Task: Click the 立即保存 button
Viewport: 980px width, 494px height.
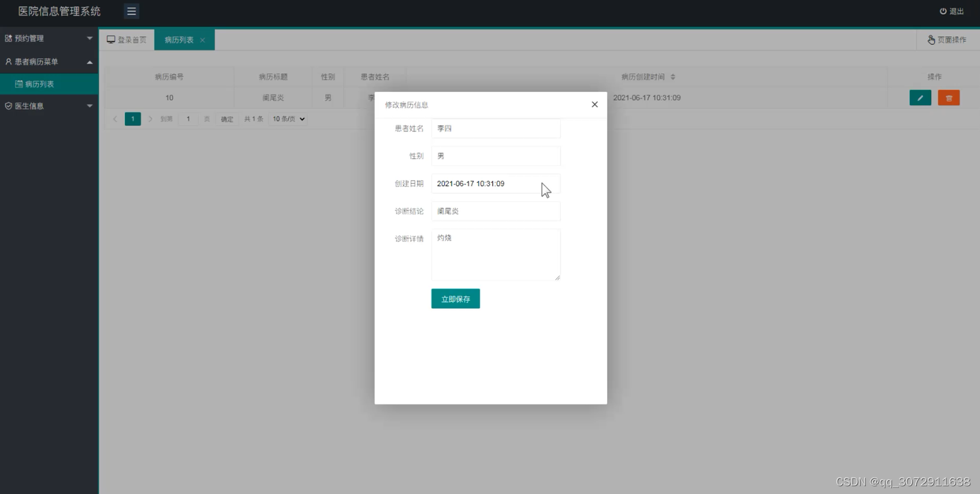Action: point(455,299)
